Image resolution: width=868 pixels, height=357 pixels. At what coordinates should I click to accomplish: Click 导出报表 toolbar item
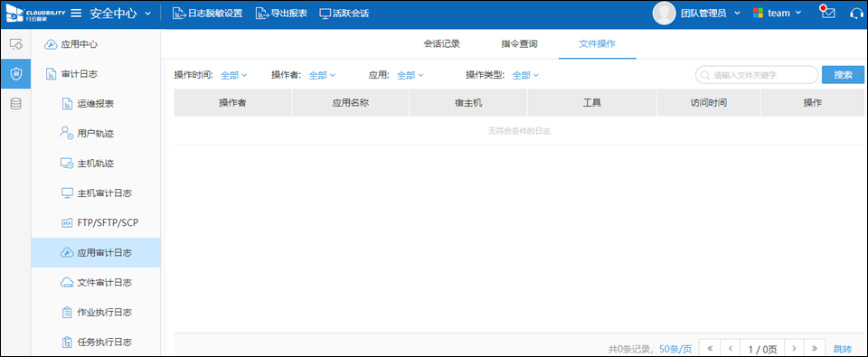coord(281,14)
